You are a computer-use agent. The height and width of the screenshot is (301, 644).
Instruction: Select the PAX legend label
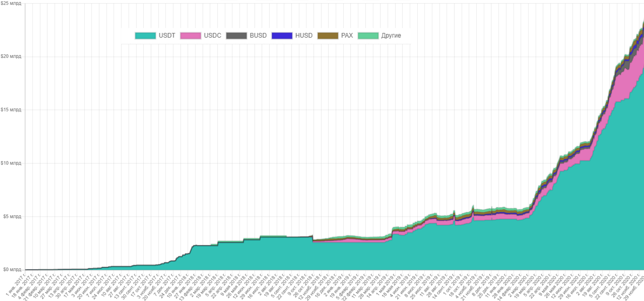(347, 35)
